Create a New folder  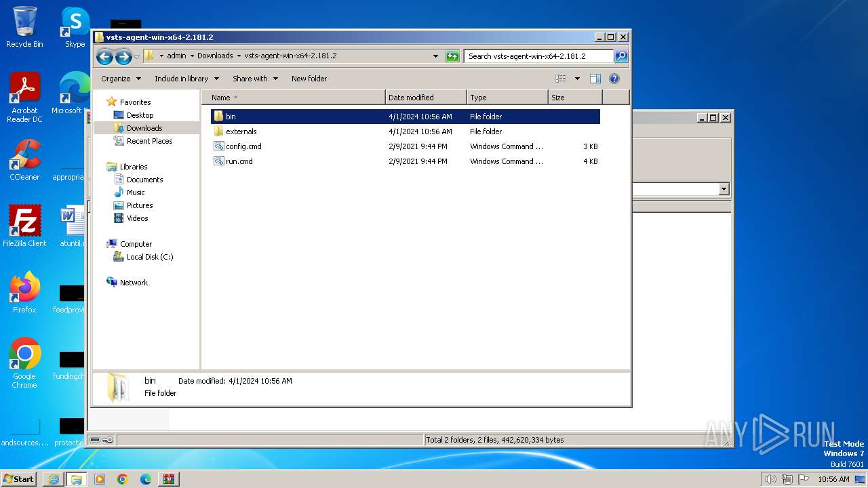pyautogui.click(x=309, y=79)
